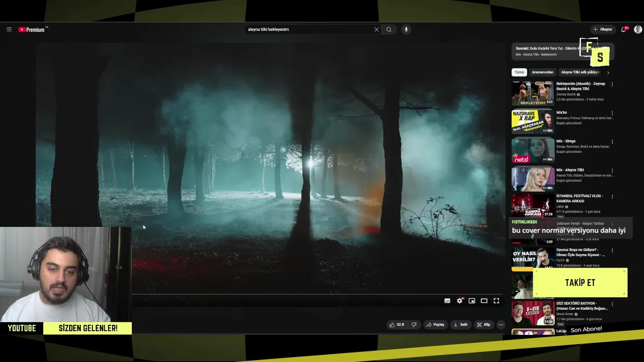Open options for Oyunuz Boşa mı Gidiyor video
The height and width of the screenshot is (362, 644).
point(612,250)
